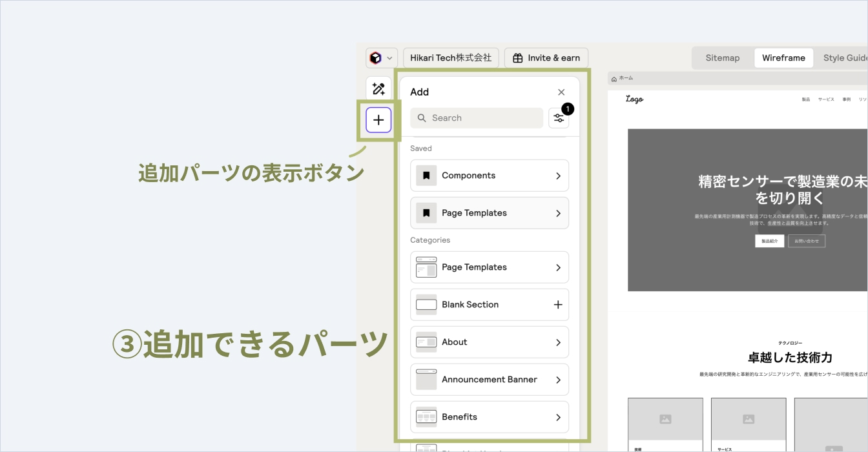Open the Announcement Banner category
The image size is (868, 452).
[x=490, y=380]
